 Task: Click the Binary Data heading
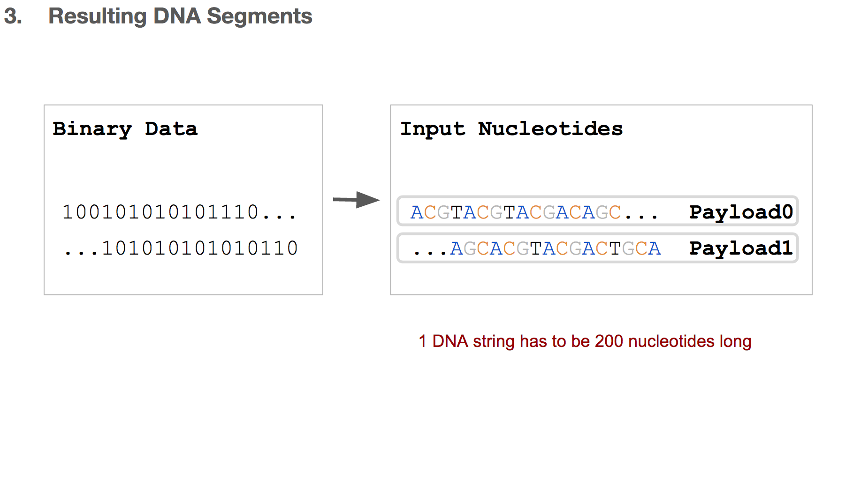(x=125, y=129)
